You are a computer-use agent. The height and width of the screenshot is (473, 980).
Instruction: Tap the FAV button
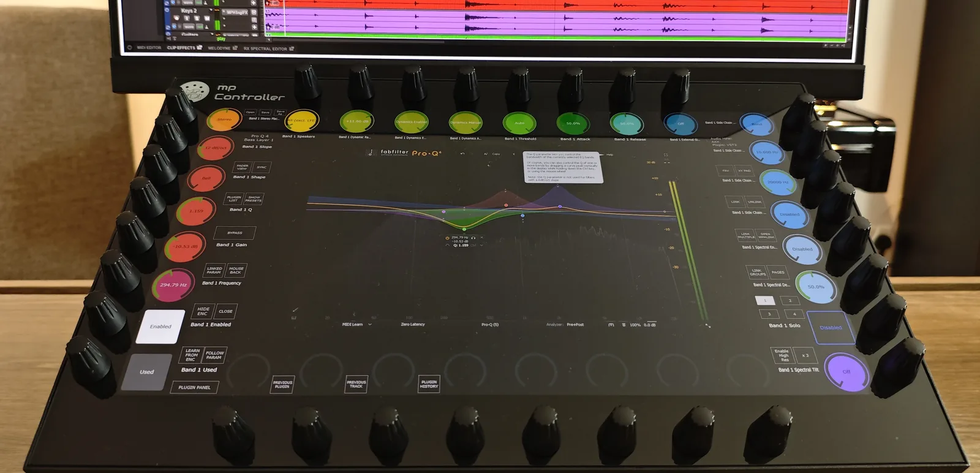click(726, 171)
